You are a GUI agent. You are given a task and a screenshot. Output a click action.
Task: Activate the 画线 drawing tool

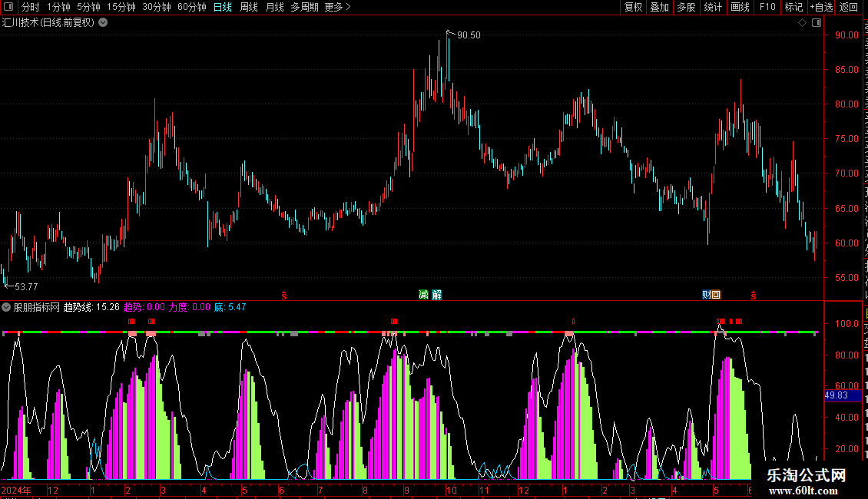(x=740, y=7)
